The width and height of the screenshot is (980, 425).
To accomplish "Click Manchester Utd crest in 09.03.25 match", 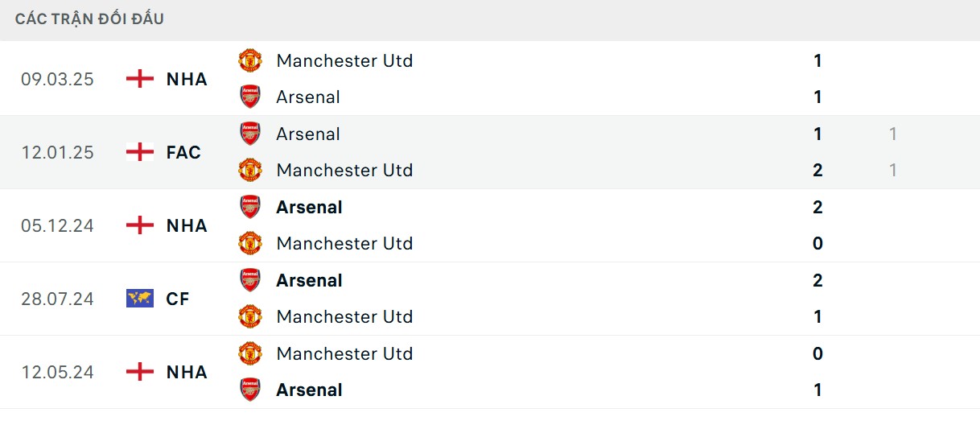I will [250, 60].
